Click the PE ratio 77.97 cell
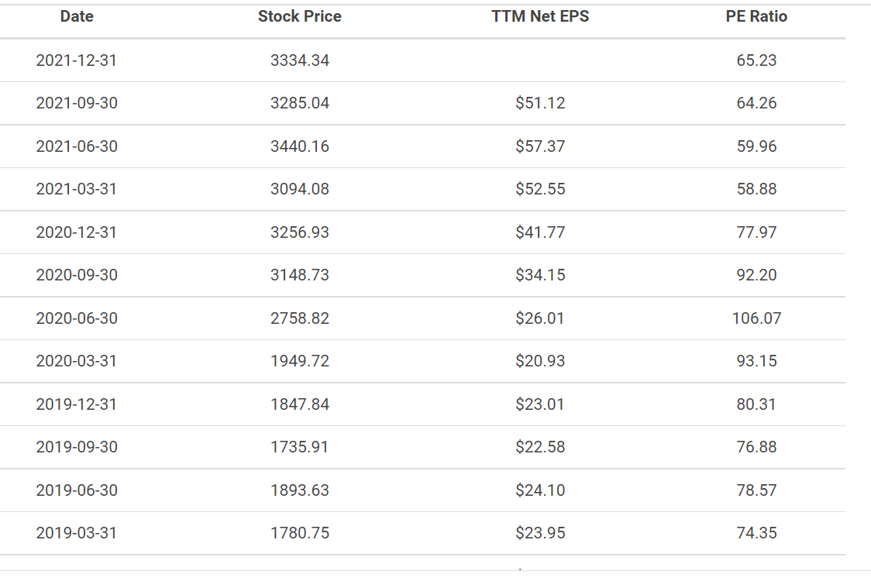This screenshot has width=871, height=588. [756, 232]
